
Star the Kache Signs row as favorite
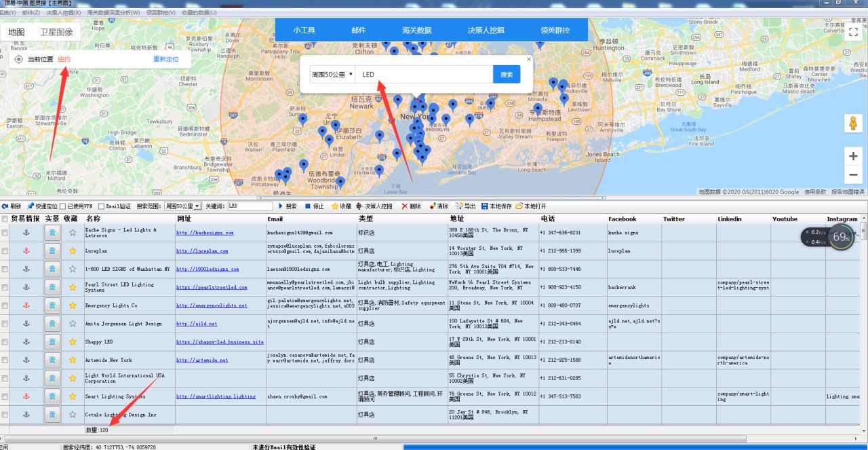pyautogui.click(x=73, y=233)
